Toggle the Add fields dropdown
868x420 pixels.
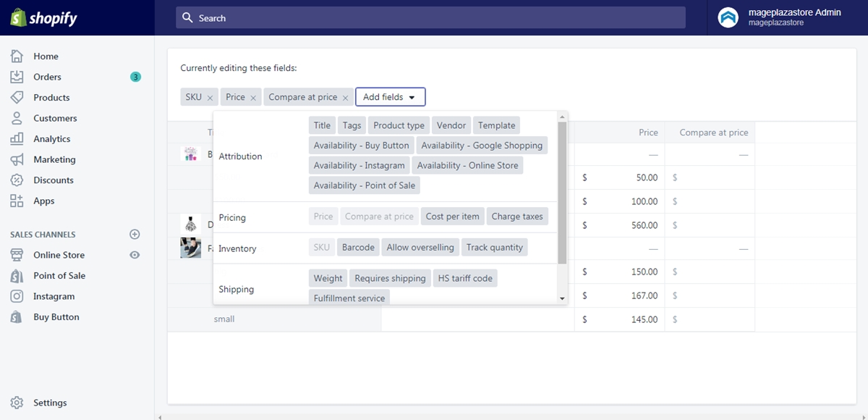coord(390,97)
